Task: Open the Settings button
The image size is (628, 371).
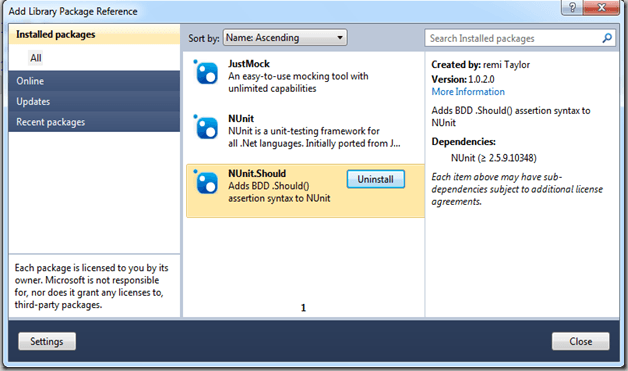Action: point(47,341)
